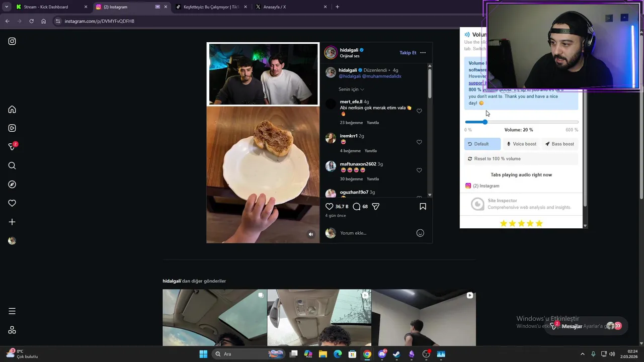Open the first car sunroof post thumbnail

[215, 318]
